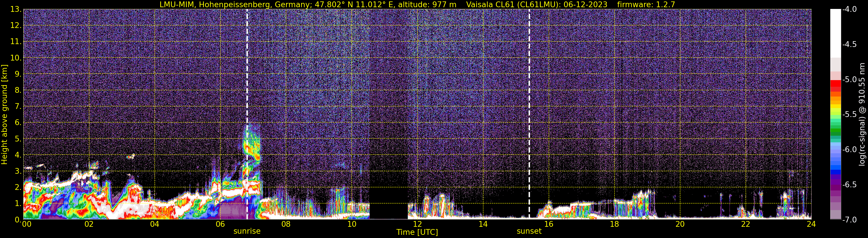Click the height tick label '10.'
This screenshot has width=868, height=238.
pos(16,58)
